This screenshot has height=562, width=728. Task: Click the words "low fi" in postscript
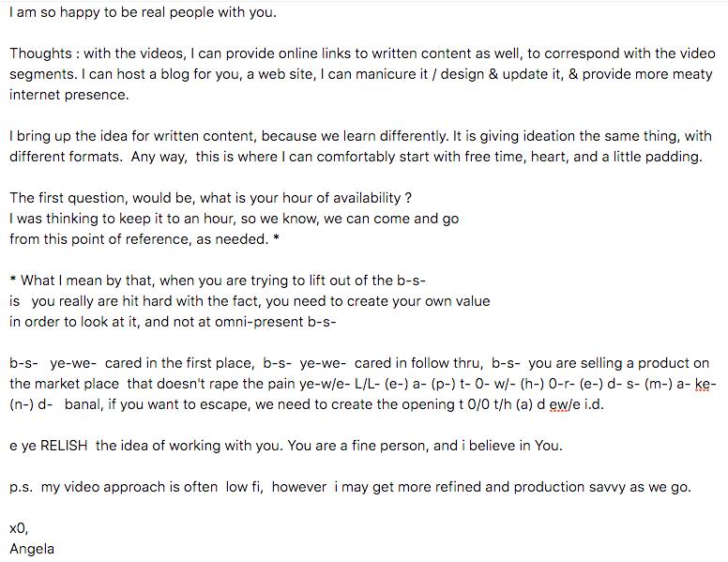tap(244, 487)
